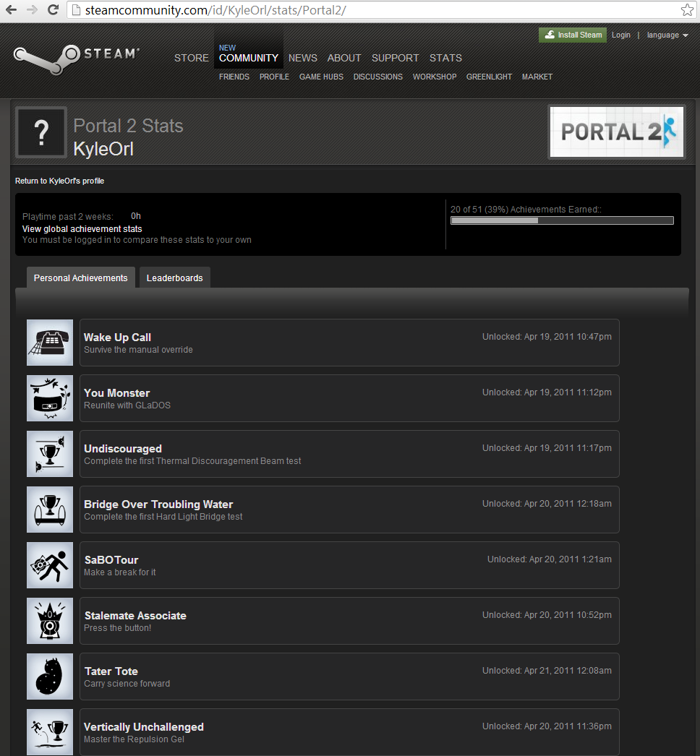Open the STORE menu

pos(192,58)
